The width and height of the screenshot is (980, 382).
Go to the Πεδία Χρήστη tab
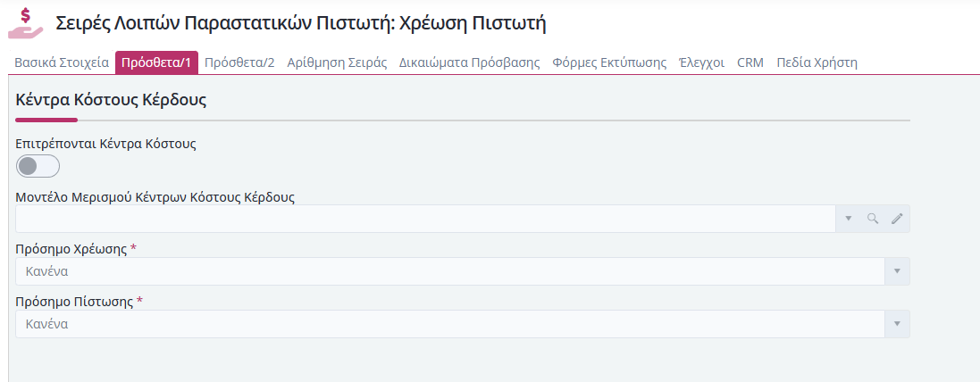(817, 63)
